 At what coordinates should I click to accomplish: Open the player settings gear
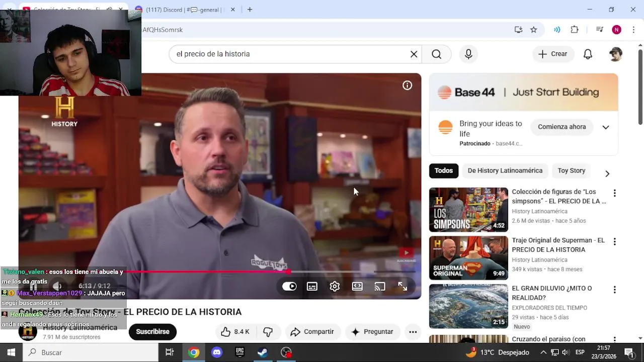pos(335,287)
